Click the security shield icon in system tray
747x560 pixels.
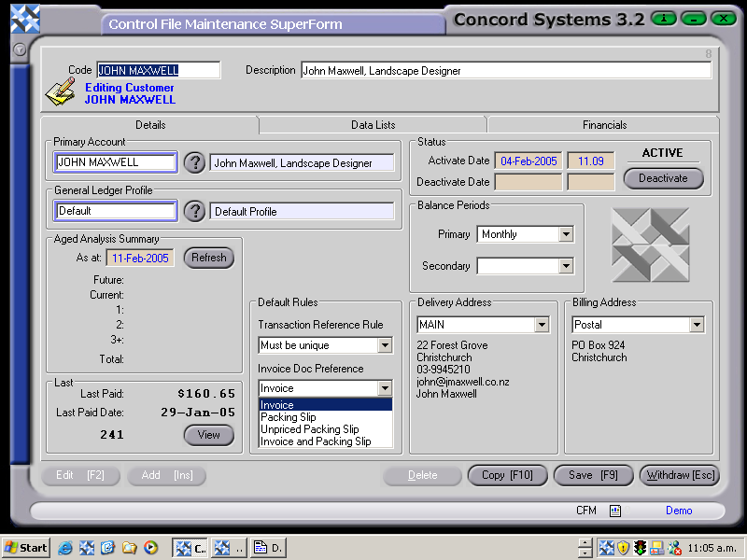click(622, 548)
